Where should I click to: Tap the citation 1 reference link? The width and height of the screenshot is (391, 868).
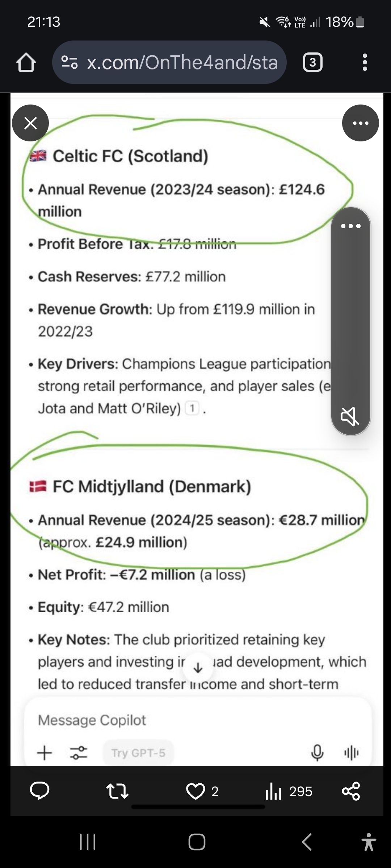(x=192, y=409)
